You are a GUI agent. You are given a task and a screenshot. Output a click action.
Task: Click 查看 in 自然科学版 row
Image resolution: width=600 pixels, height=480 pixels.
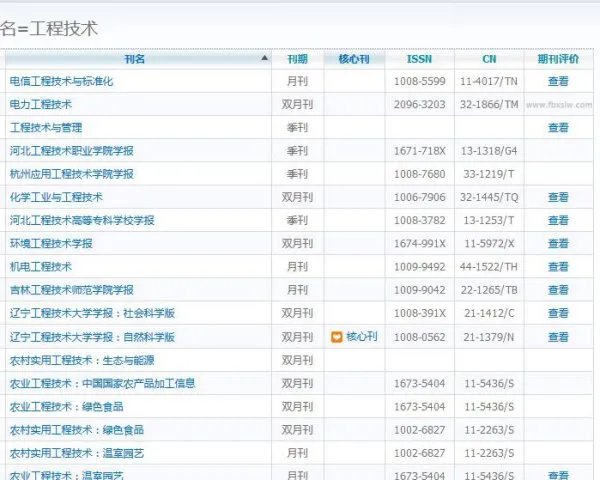click(558, 337)
